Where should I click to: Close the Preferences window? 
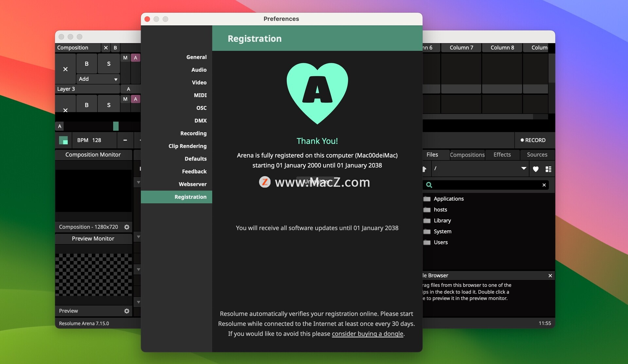click(147, 19)
